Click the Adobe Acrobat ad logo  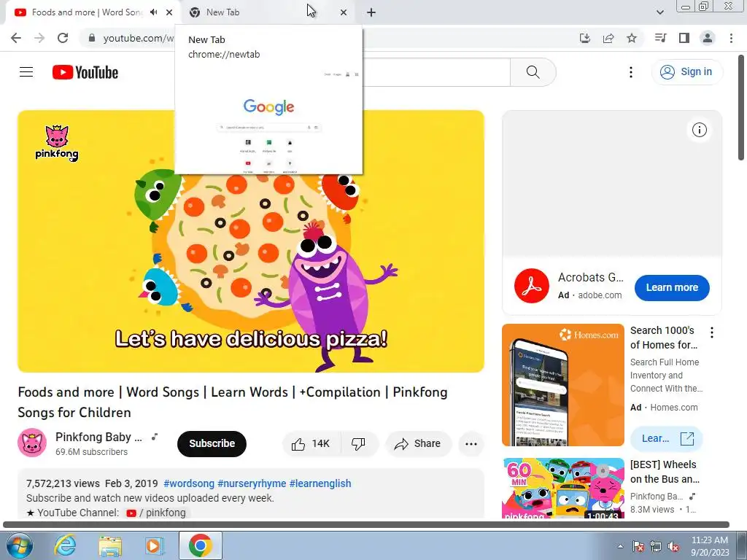(532, 286)
